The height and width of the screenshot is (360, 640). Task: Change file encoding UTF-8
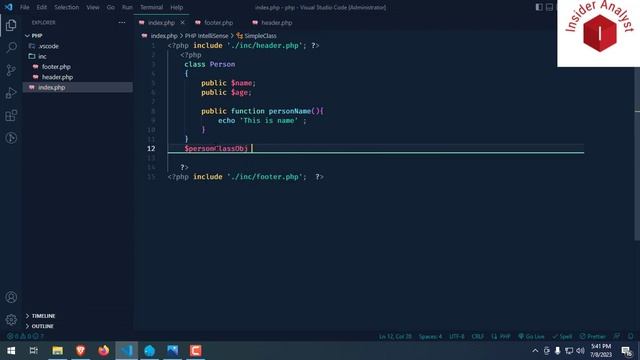(x=457, y=336)
